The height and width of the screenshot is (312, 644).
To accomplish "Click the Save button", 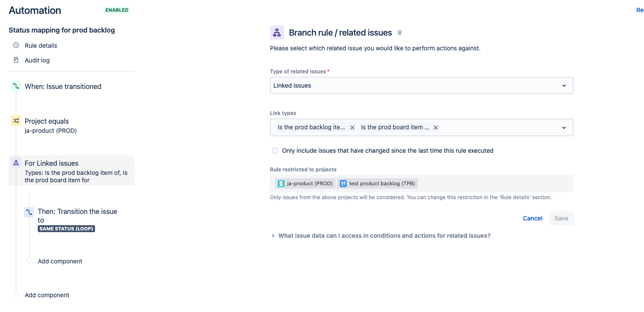I will 561,218.
